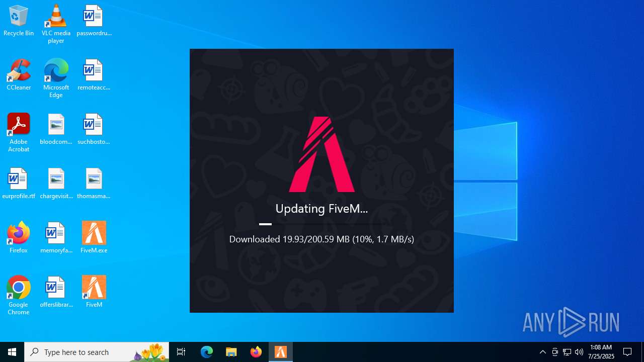Open network status tray icon
644x362 pixels.
[567, 352]
